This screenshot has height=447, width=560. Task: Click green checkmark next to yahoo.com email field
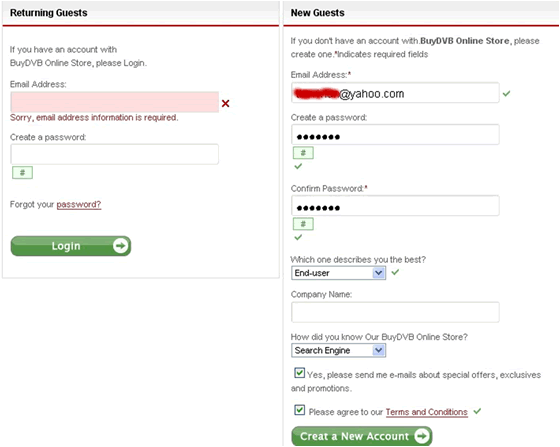pyautogui.click(x=506, y=94)
